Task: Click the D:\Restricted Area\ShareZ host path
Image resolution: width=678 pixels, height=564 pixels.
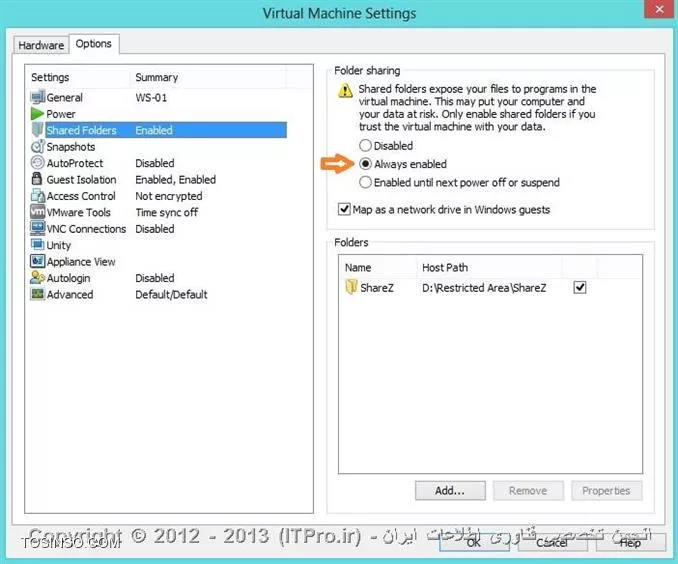Action: click(x=484, y=288)
